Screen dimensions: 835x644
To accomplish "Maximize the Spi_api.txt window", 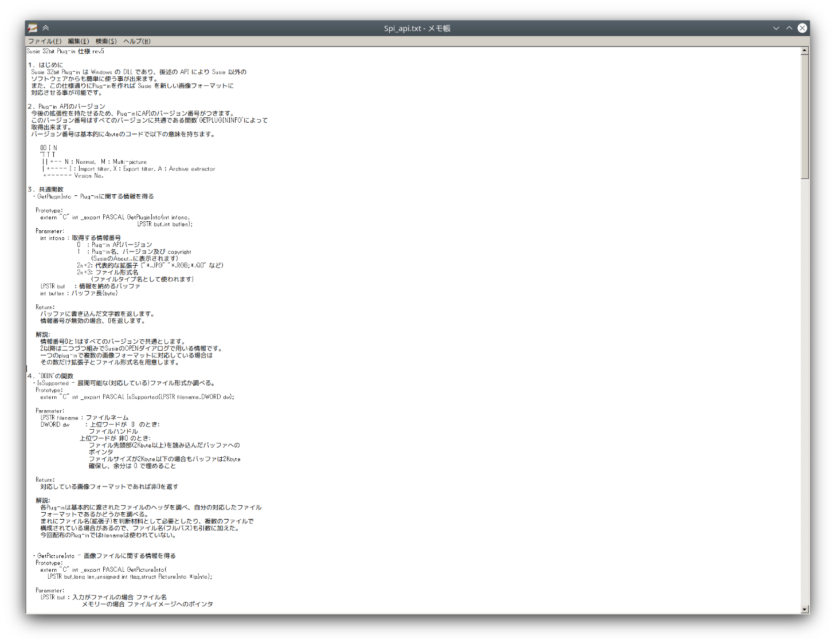I will click(x=789, y=28).
